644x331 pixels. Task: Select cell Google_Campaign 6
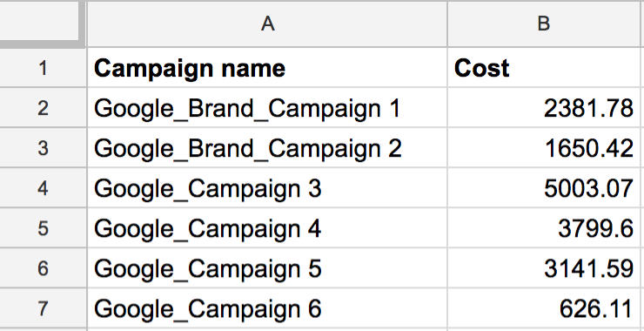[267, 308]
